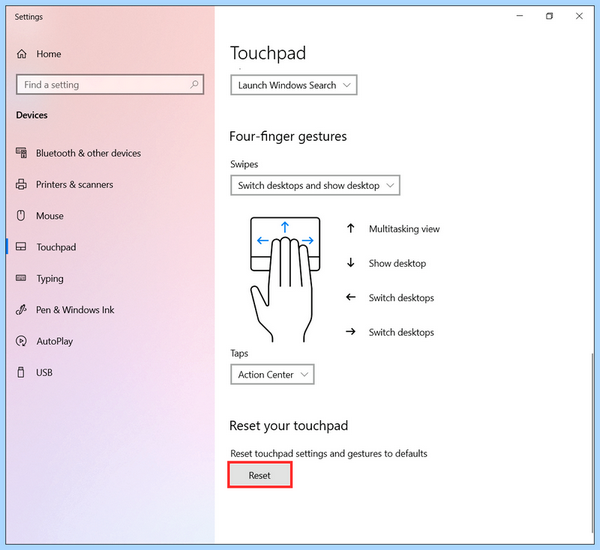Click the Touchpad page title

click(268, 53)
